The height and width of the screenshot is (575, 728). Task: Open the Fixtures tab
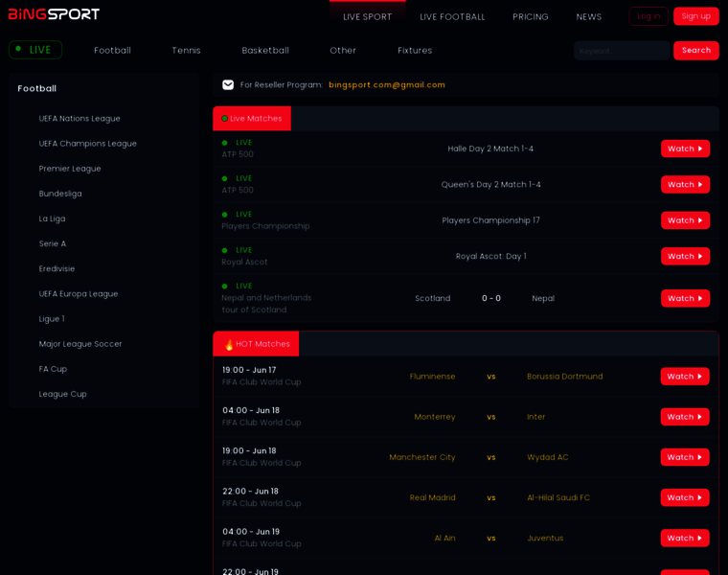tap(415, 50)
